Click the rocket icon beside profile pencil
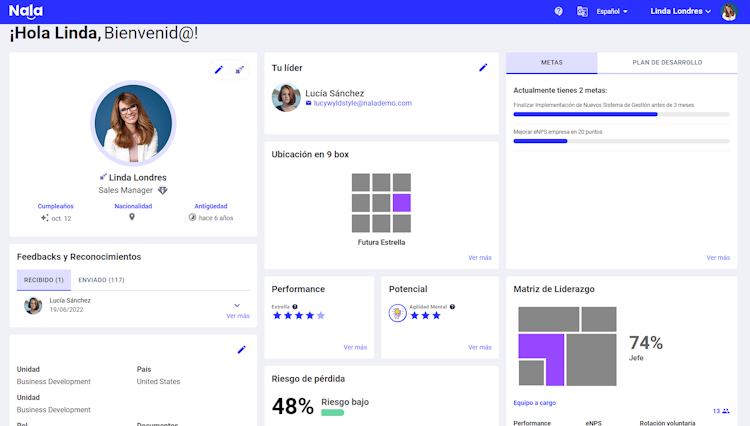Viewport: 750px width, 426px height. coord(239,70)
